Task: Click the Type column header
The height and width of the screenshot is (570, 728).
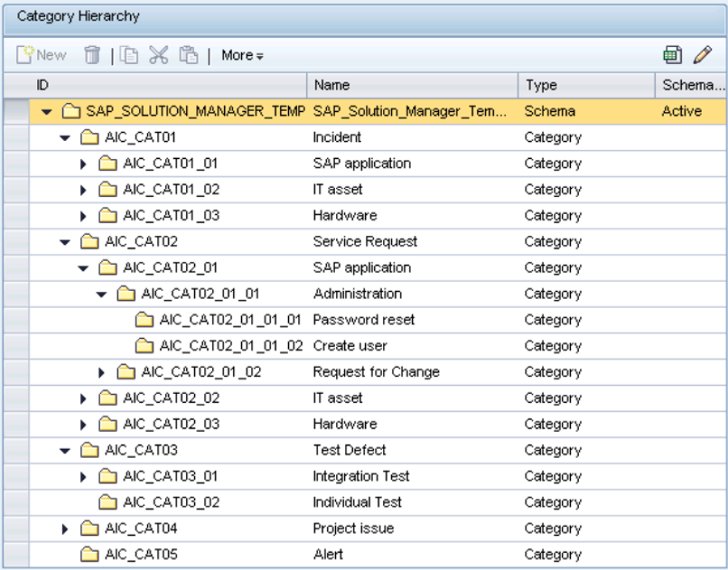Action: (586, 85)
